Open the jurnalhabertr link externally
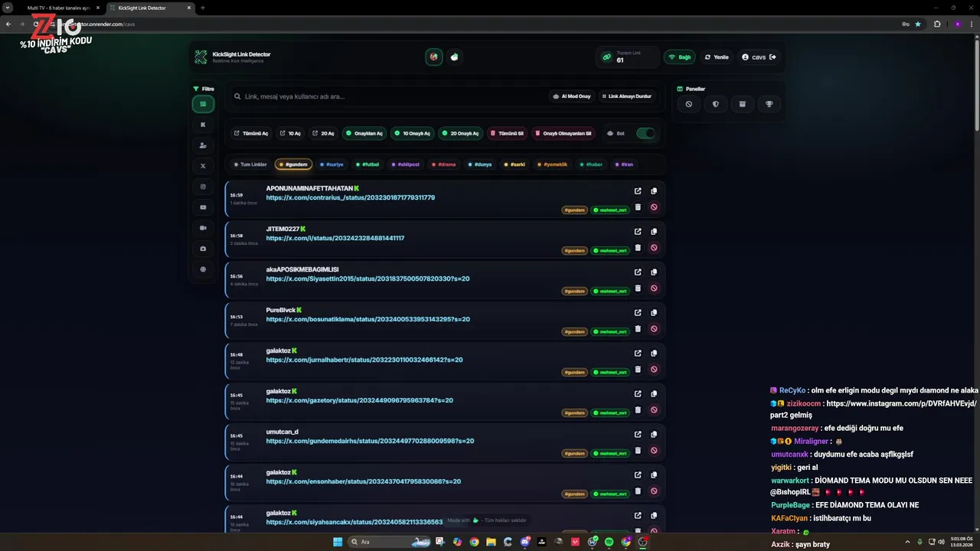This screenshot has height=551, width=980. coord(638,354)
